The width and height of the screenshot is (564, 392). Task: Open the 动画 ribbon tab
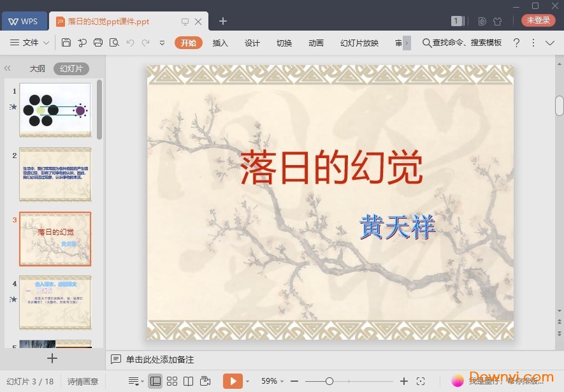316,43
